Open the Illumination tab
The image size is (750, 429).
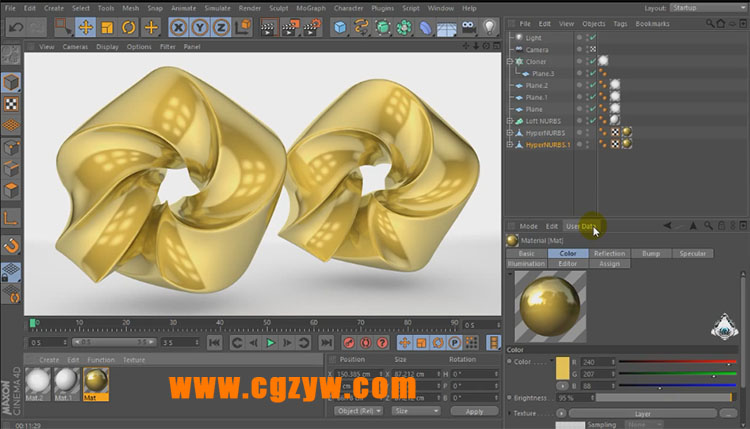tap(526, 264)
